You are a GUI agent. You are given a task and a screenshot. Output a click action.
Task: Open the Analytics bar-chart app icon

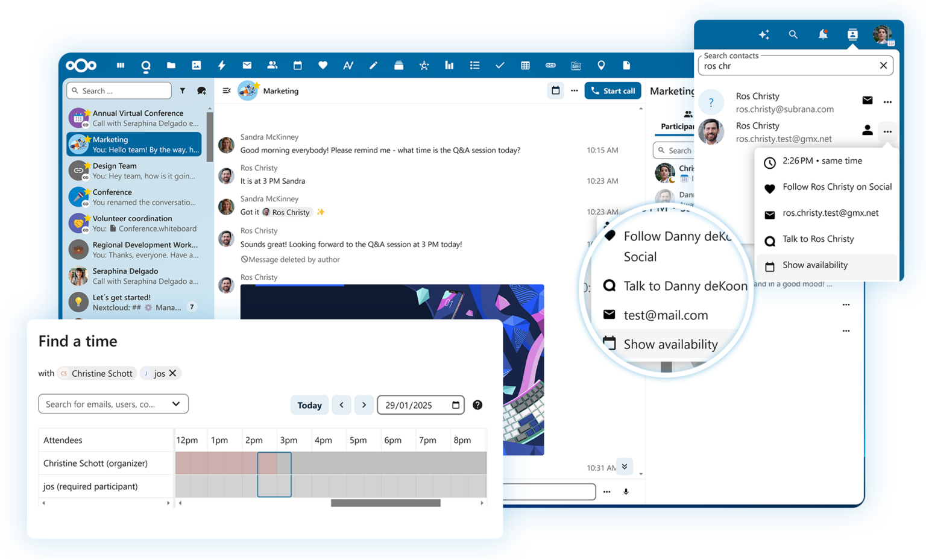(x=449, y=65)
